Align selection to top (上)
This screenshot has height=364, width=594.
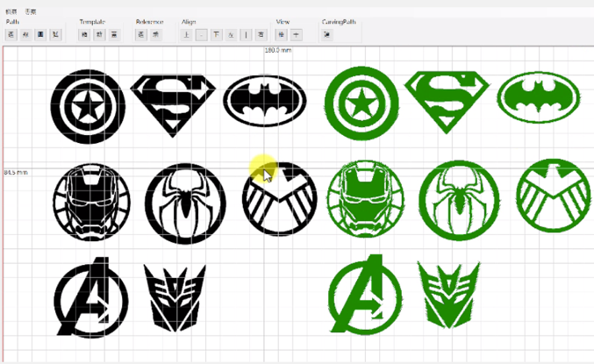click(x=186, y=35)
